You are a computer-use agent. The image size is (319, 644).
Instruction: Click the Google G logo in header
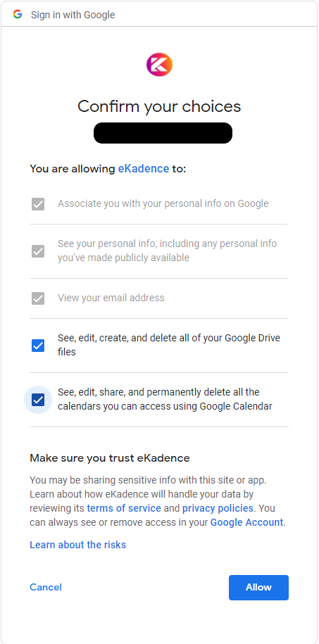point(18,15)
